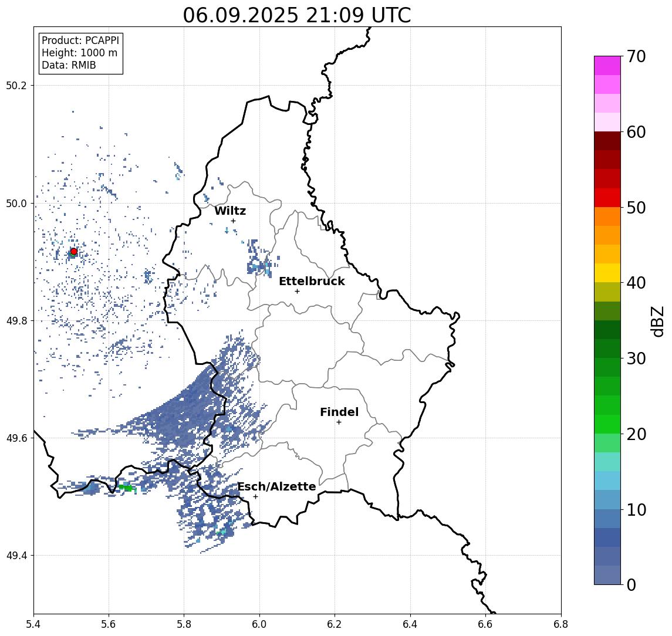Click the dark maroon colorbar segment below 60

point(607,141)
